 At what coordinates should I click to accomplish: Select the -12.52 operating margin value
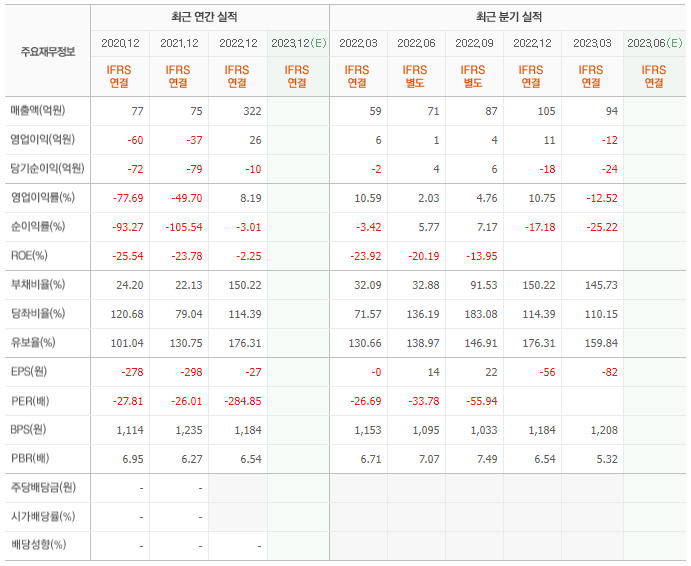[x=602, y=198]
